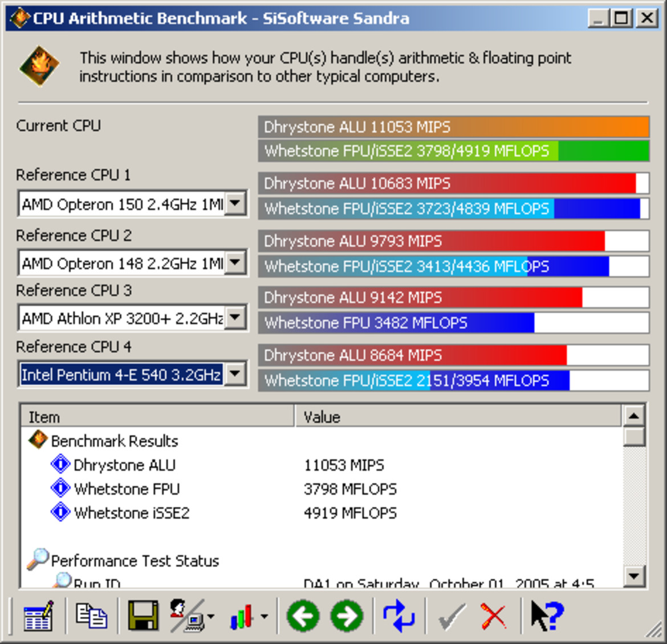Click the list scroll up arrow
This screenshot has height=644, width=667.
(x=634, y=415)
